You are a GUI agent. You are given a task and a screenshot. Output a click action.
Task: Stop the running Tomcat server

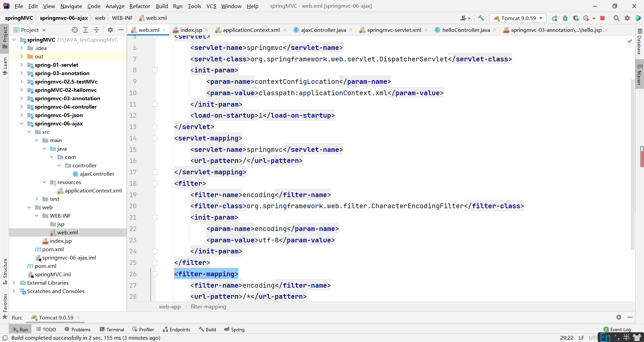pos(602,18)
